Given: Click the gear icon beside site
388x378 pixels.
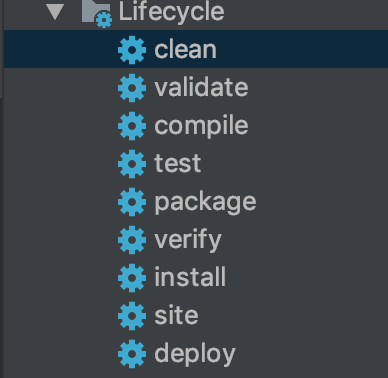Looking at the screenshot, I should pyautogui.click(x=132, y=316).
